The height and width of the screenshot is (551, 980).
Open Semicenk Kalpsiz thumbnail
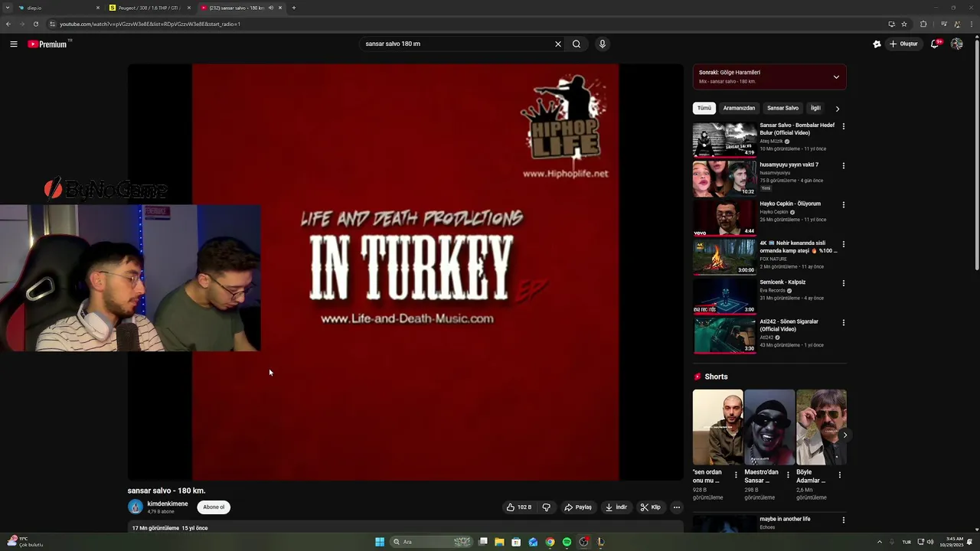[x=724, y=296]
